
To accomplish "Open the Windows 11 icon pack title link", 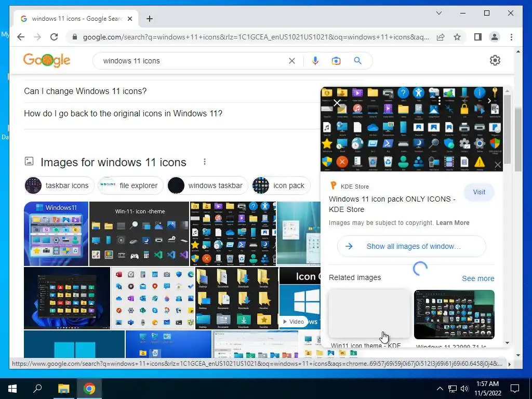I will [392, 204].
